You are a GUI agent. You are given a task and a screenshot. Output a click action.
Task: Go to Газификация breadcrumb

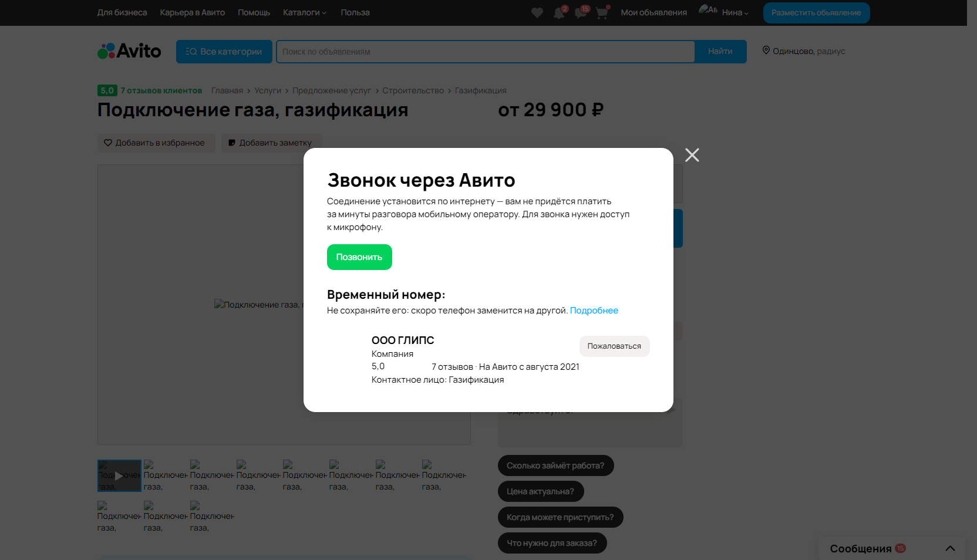481,90
